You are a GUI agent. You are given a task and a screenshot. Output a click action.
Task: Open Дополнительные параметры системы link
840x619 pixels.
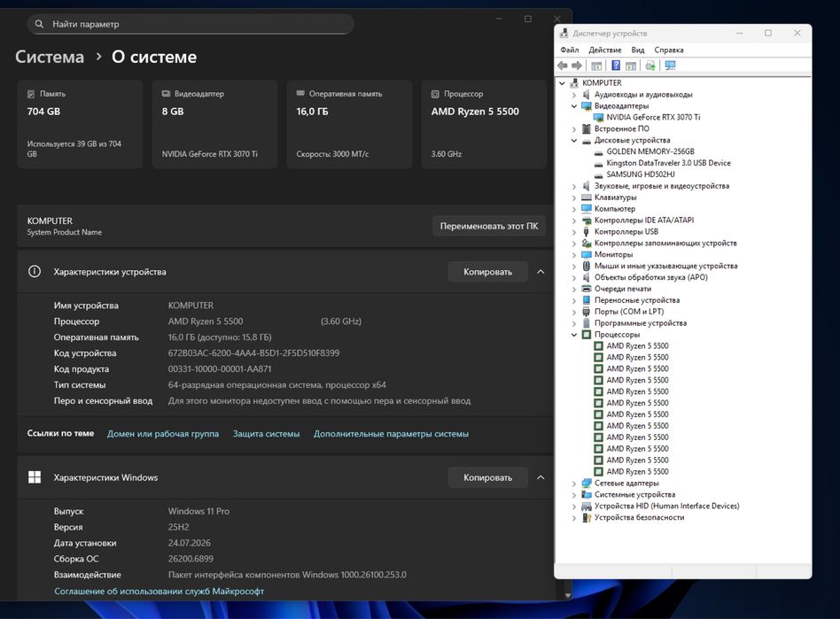391,434
